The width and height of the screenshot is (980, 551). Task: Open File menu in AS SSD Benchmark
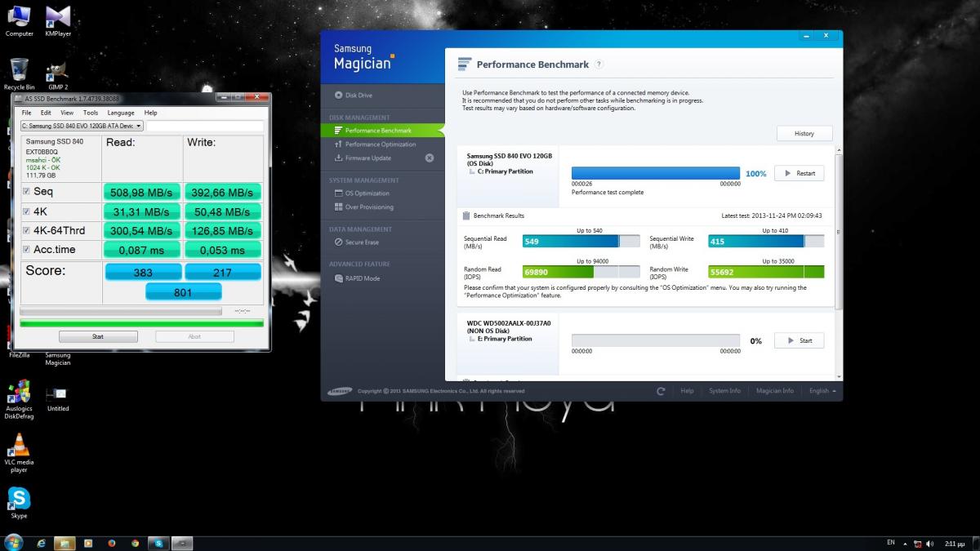[x=26, y=113]
